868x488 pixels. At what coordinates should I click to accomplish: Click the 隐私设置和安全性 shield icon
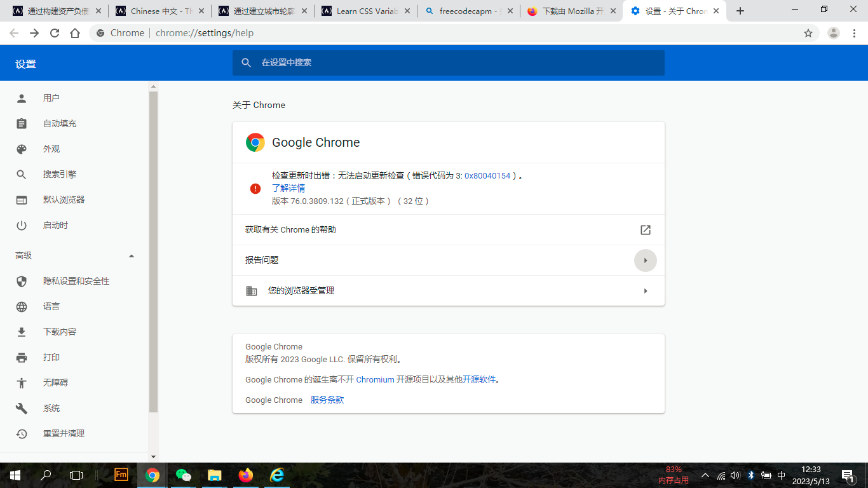(22, 281)
